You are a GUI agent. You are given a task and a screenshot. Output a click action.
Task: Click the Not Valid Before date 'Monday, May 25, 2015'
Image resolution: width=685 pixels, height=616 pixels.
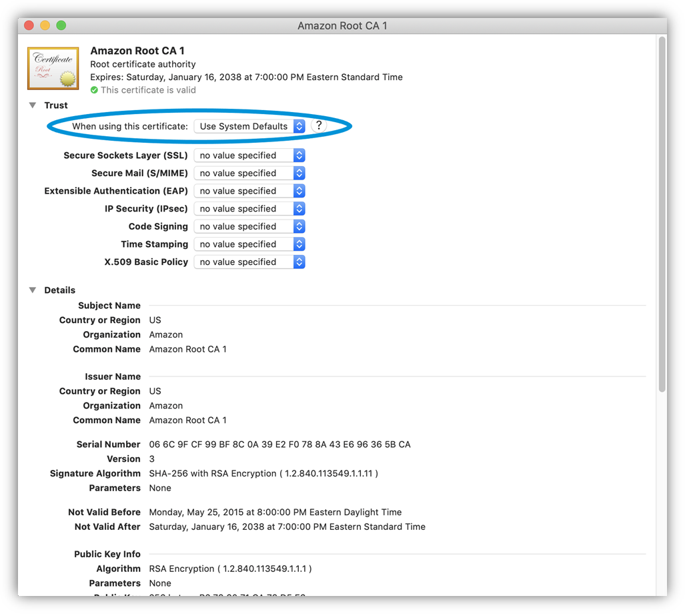275,513
